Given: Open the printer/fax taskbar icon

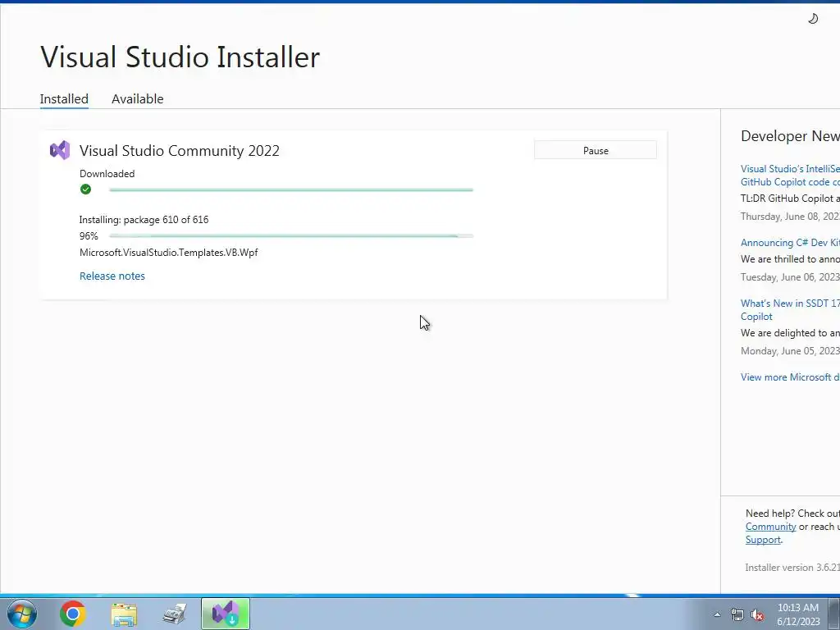Looking at the screenshot, I should point(175,614).
